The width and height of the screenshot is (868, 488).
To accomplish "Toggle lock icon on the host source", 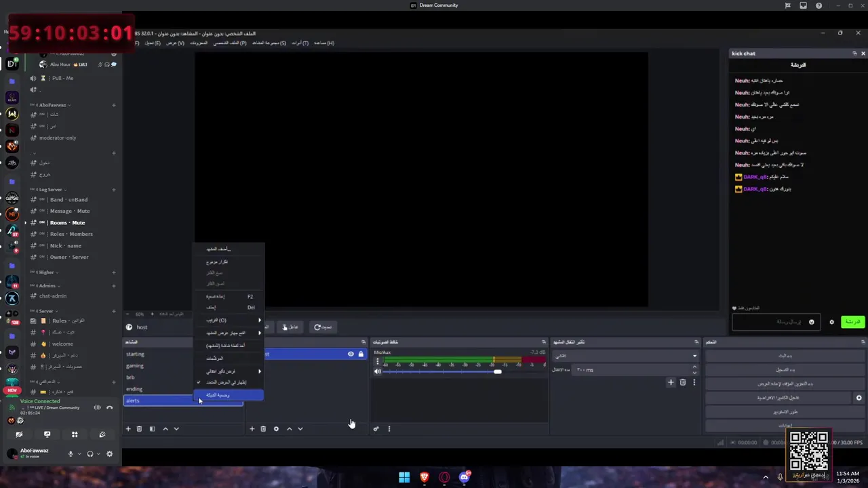I will (x=361, y=354).
